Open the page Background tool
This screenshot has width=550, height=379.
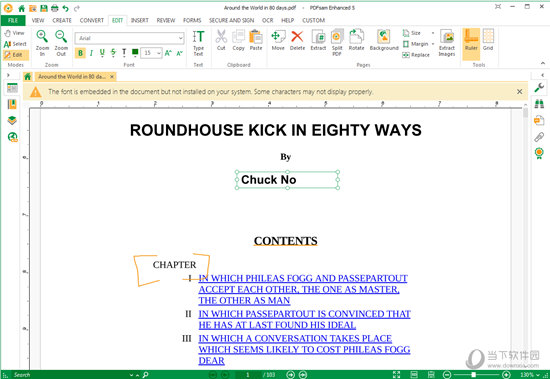tap(384, 40)
